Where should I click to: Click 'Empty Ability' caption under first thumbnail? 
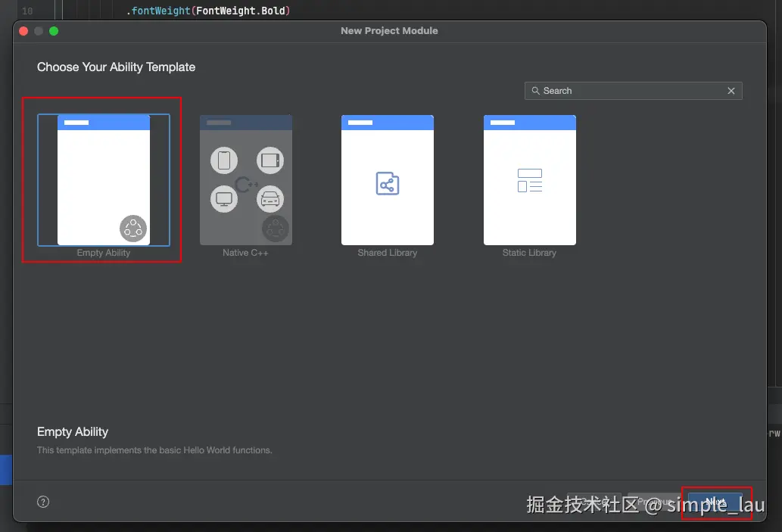point(104,253)
